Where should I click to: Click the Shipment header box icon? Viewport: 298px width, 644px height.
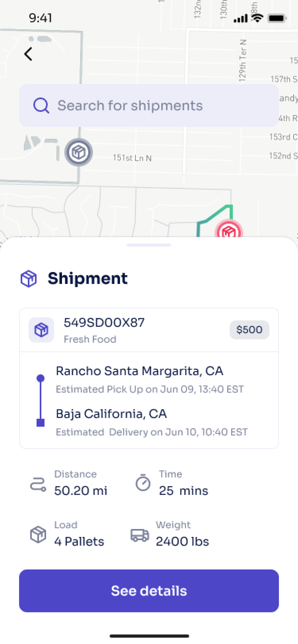coord(29,278)
